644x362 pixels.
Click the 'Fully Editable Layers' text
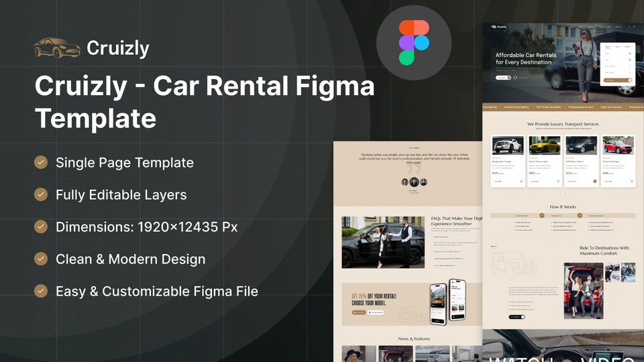(x=121, y=194)
